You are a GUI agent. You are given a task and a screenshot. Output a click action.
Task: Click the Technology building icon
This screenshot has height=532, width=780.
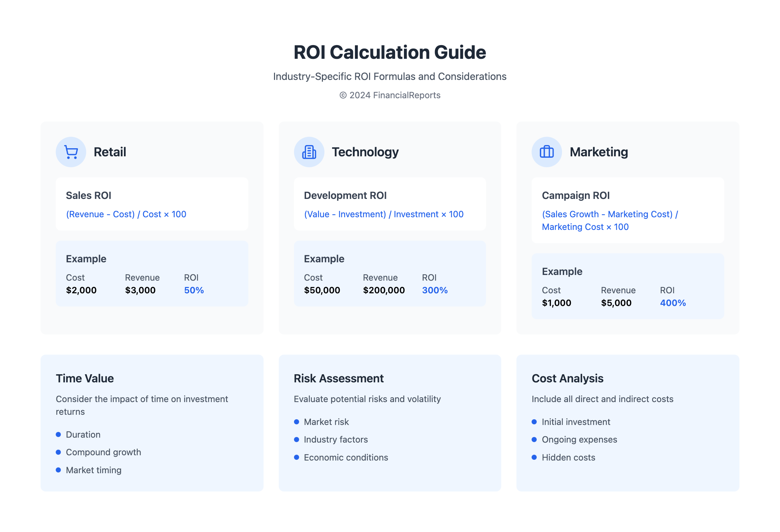coord(309,152)
